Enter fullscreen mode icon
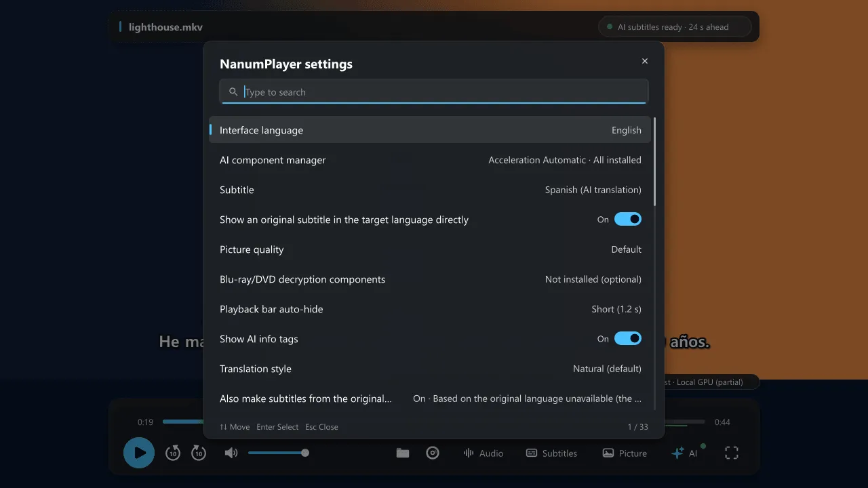 point(732,453)
